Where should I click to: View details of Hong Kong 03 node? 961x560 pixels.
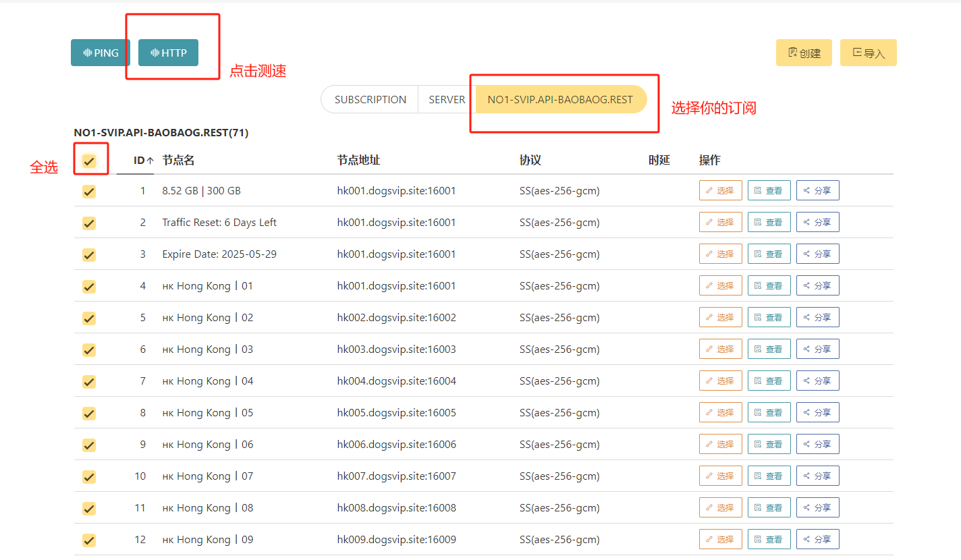point(768,349)
